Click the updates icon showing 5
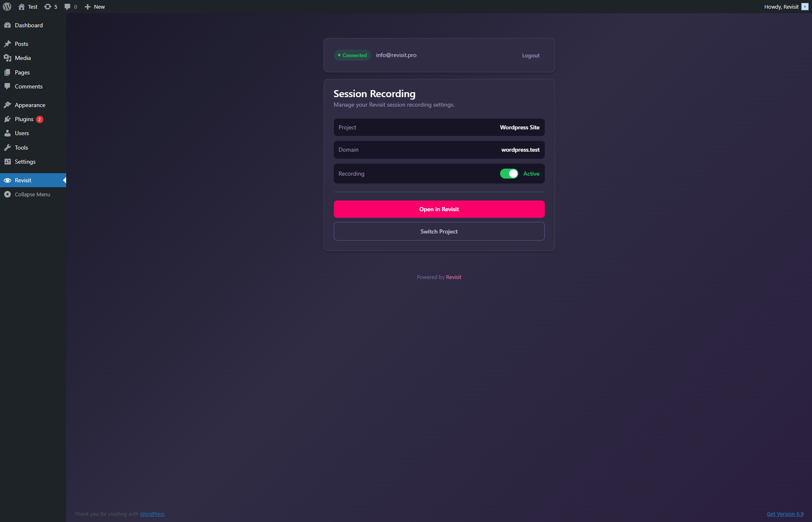Image resolution: width=812 pixels, height=522 pixels. point(47,7)
